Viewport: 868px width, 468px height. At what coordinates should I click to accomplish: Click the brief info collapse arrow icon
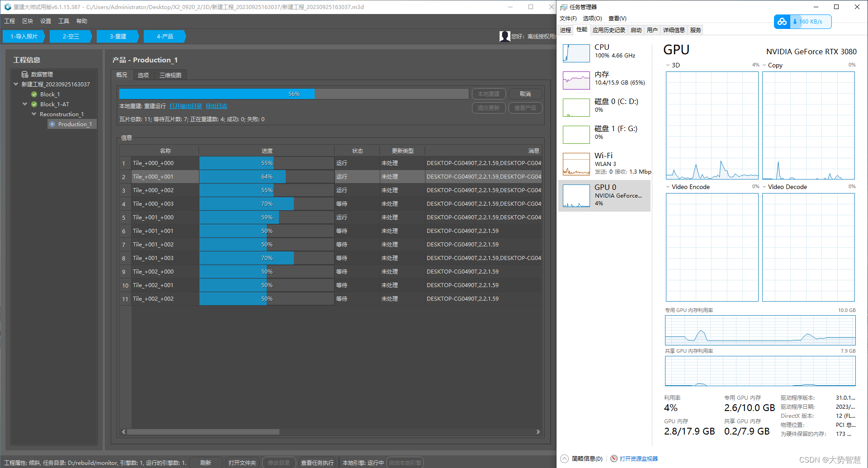click(x=564, y=459)
